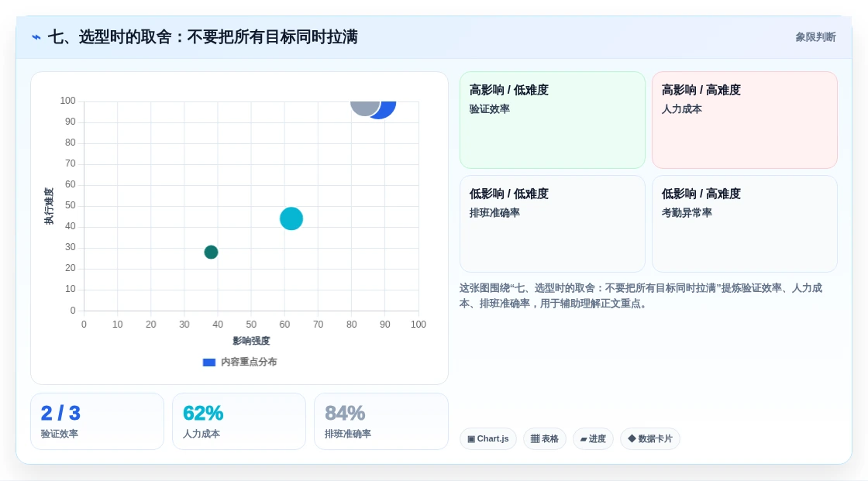
Task: Select the 低影响 / 低难度 quadrant card
Action: point(553,224)
